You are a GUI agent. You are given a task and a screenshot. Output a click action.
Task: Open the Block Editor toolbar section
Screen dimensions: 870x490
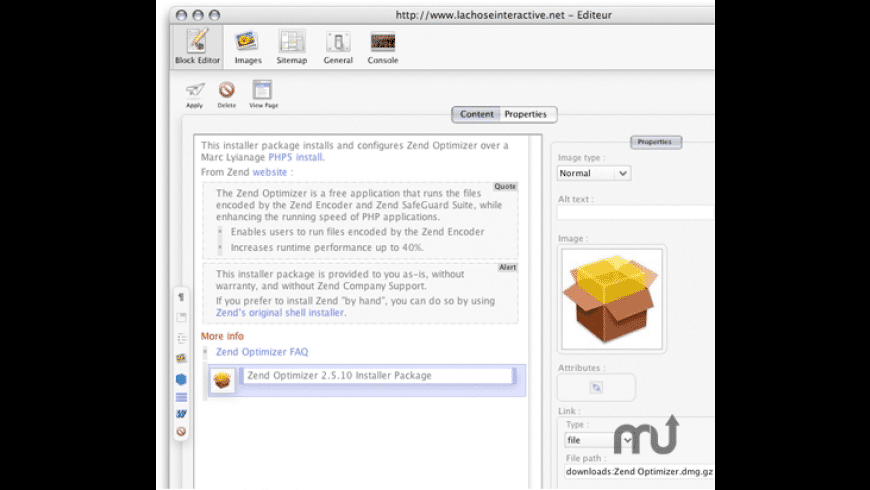tap(197, 47)
